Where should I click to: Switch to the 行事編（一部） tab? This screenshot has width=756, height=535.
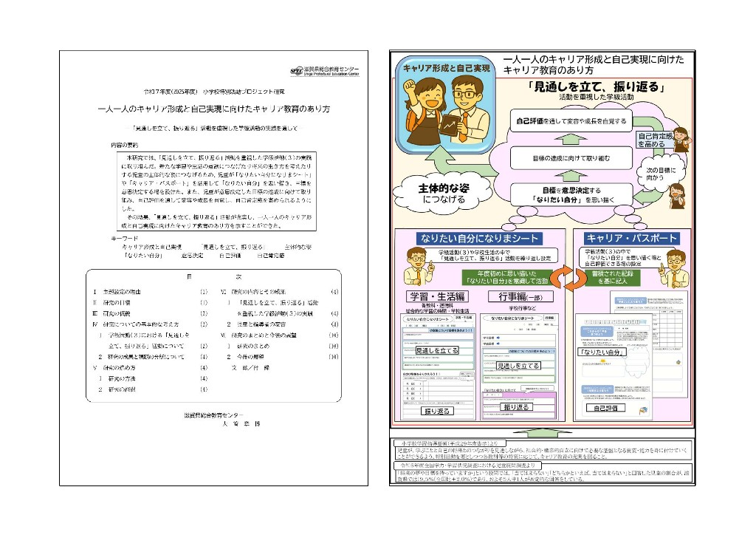click(x=522, y=296)
